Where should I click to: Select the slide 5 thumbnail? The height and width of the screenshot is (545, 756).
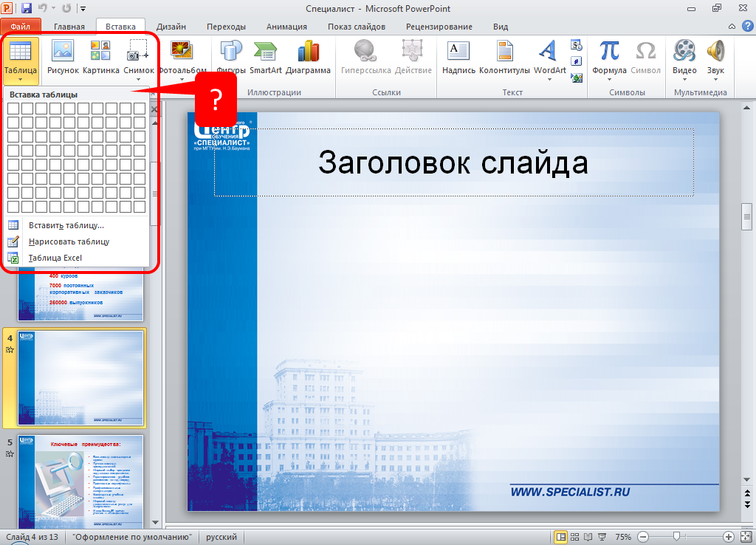[x=81, y=480]
